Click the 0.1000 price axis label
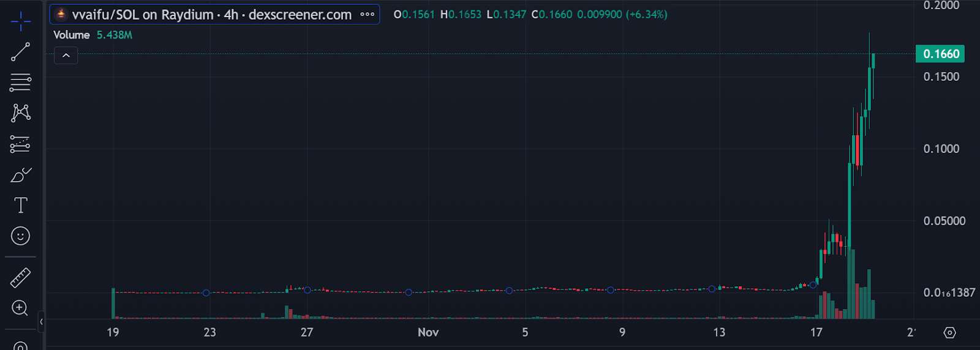Screen dimensions: 980x350 click(x=941, y=149)
